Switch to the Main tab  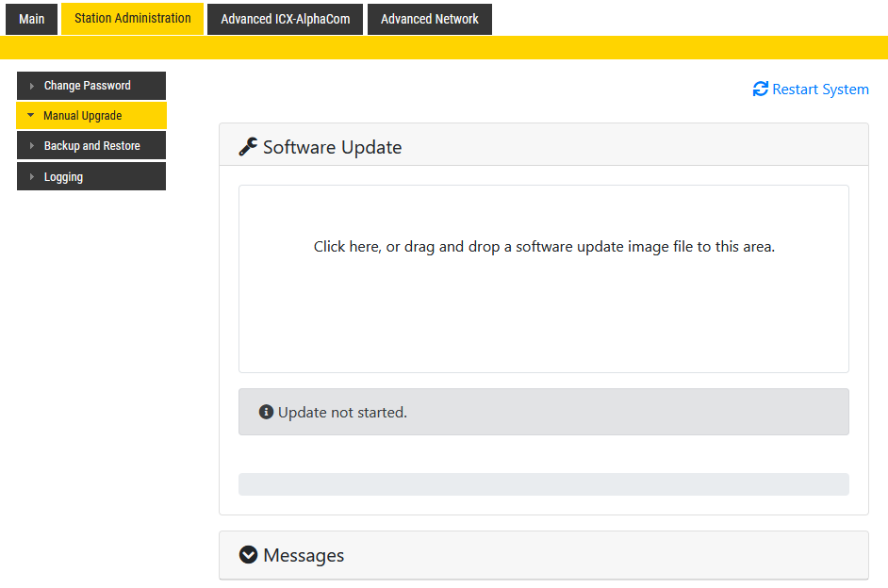[x=31, y=19]
